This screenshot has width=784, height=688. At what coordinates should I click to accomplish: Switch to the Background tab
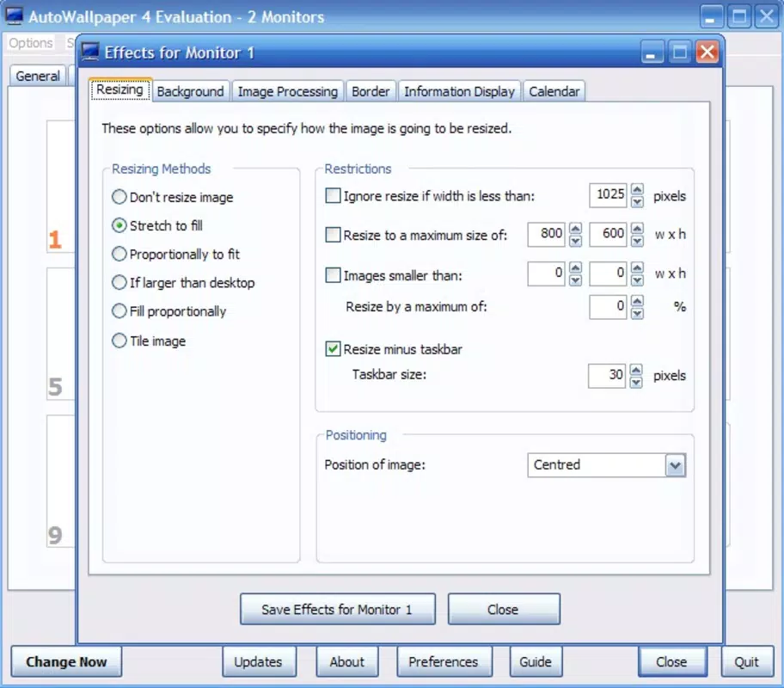pyautogui.click(x=190, y=91)
